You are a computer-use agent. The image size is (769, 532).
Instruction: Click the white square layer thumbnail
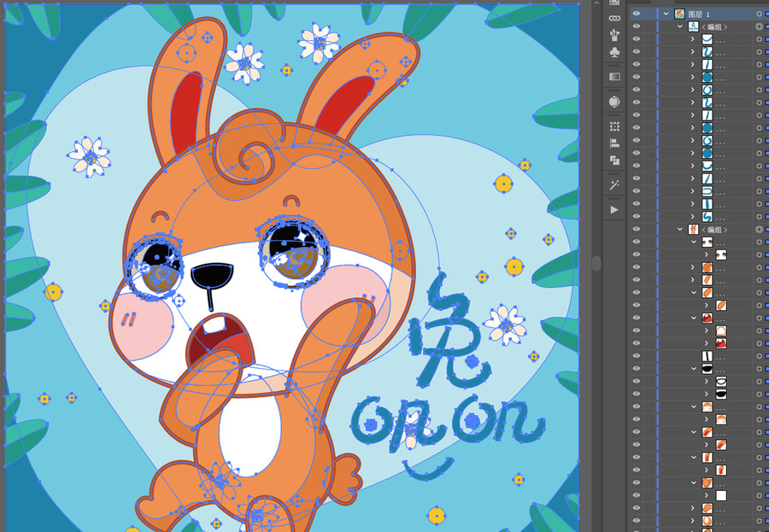tap(721, 495)
